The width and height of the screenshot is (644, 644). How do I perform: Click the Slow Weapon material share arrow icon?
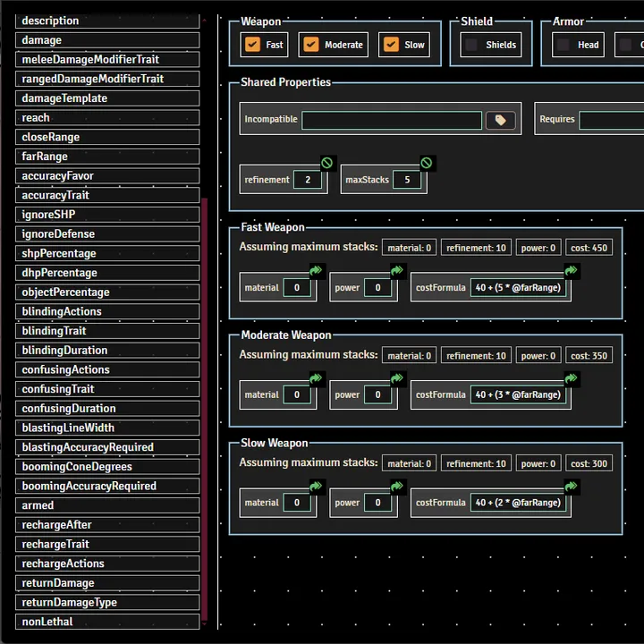click(x=316, y=487)
